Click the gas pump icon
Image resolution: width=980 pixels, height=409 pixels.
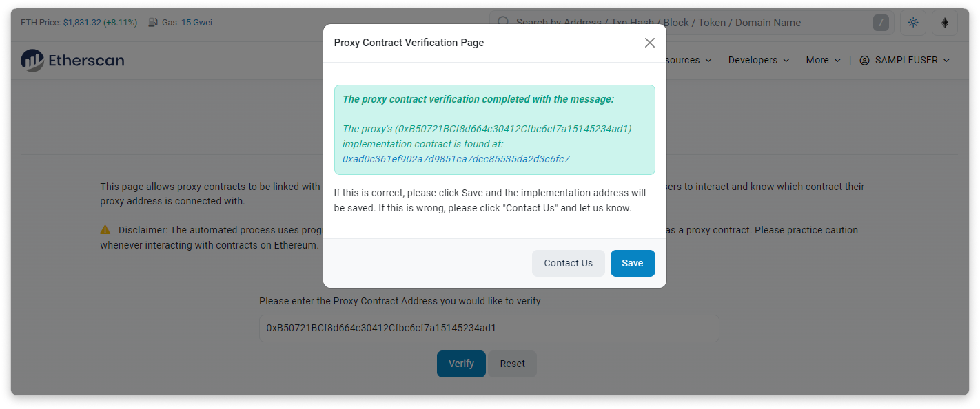click(153, 22)
